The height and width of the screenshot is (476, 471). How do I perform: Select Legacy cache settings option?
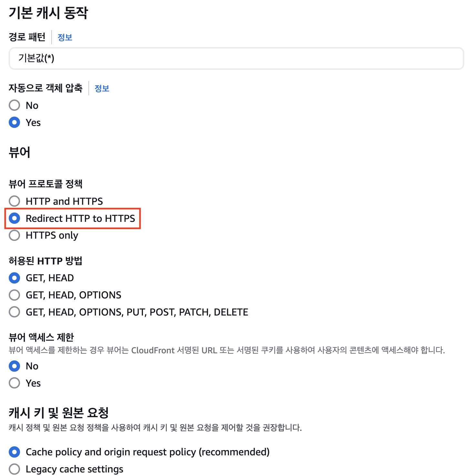coord(15,469)
